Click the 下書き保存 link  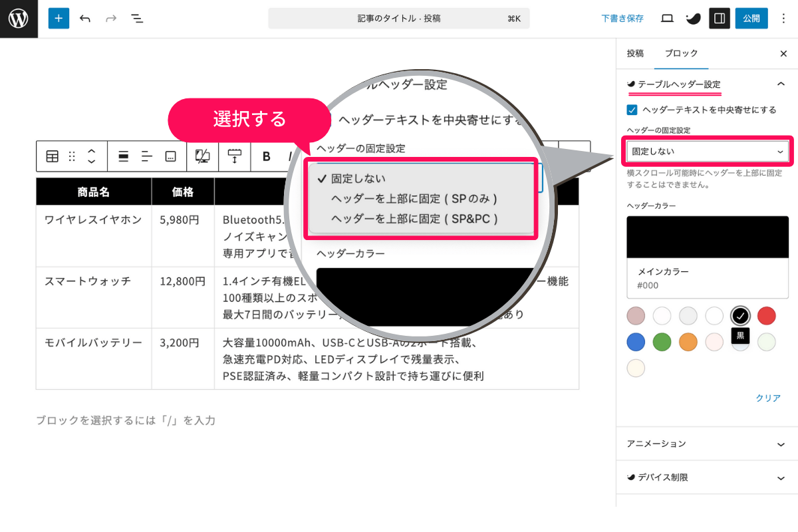(622, 18)
